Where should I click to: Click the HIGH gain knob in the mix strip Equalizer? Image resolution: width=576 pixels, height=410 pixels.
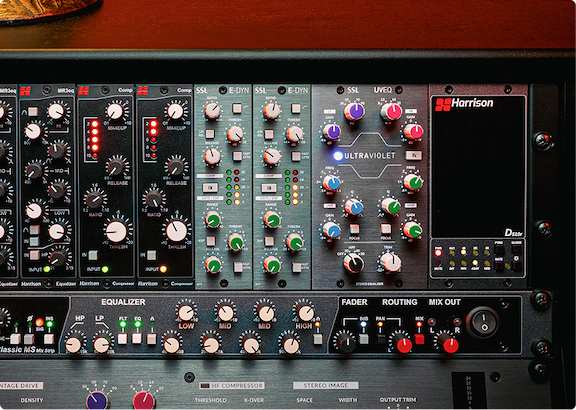tap(306, 313)
